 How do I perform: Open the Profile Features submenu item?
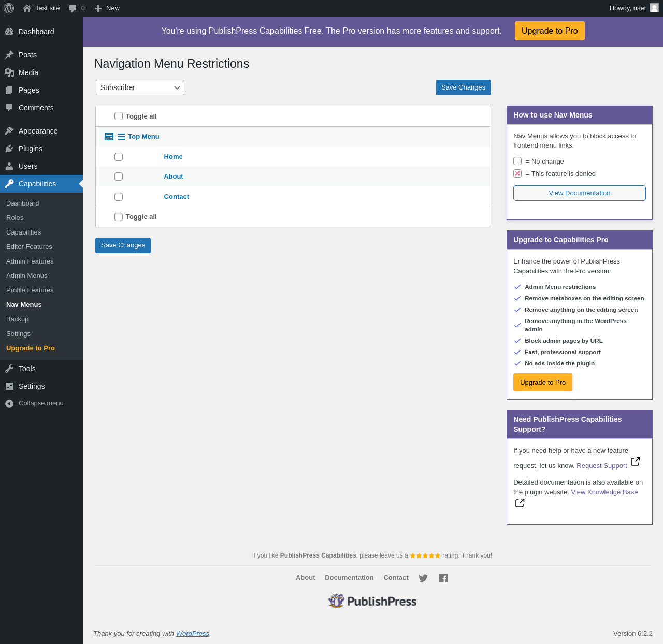pyautogui.click(x=30, y=290)
